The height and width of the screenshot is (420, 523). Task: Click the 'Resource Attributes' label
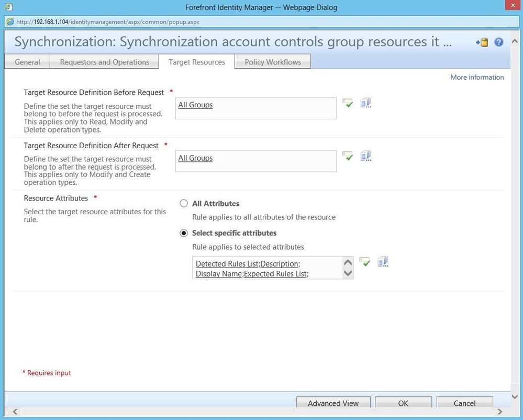55,198
